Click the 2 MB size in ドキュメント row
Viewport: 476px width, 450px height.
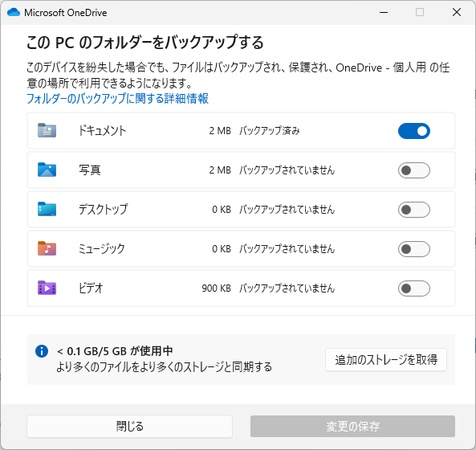click(x=220, y=131)
